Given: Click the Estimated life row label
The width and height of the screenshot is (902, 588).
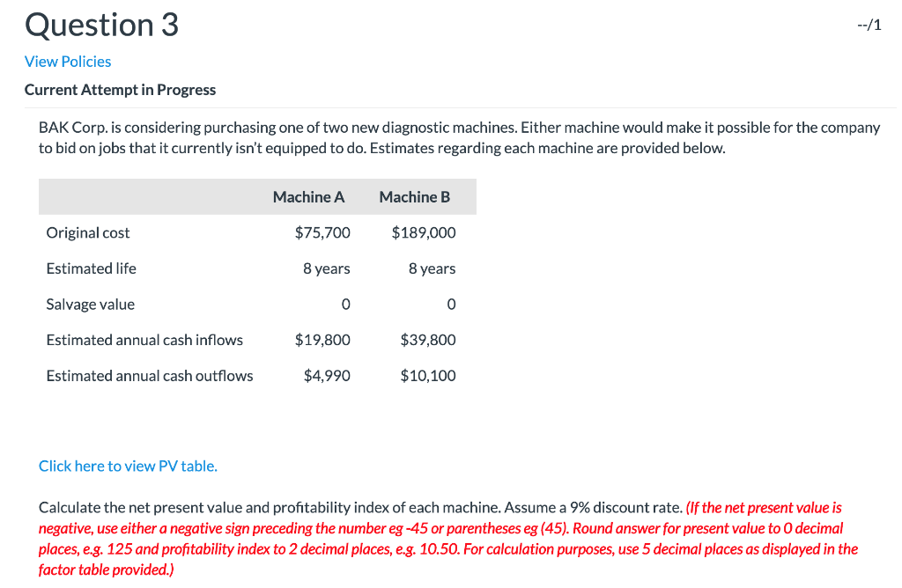Looking at the screenshot, I should coord(91,268).
